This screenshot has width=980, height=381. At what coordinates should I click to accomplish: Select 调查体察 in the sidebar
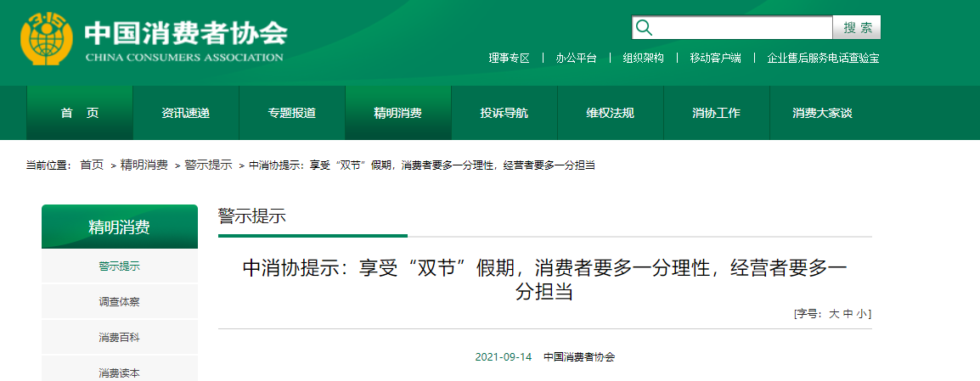(119, 301)
